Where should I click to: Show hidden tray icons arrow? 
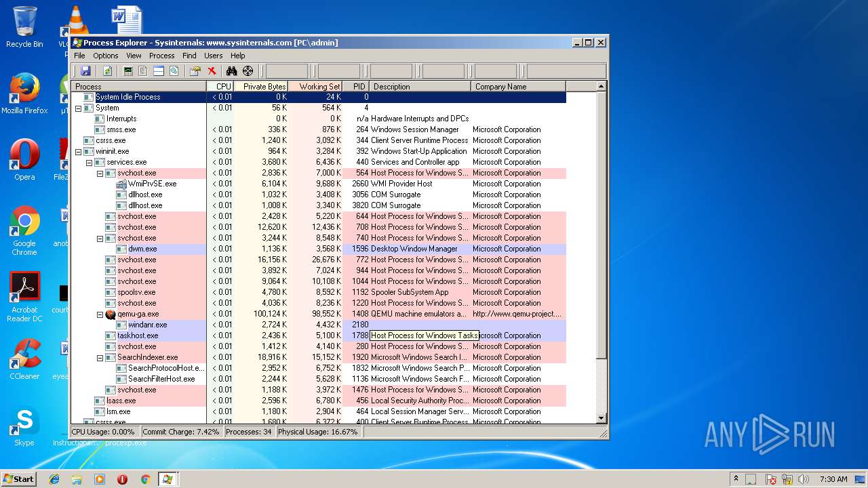coord(736,479)
